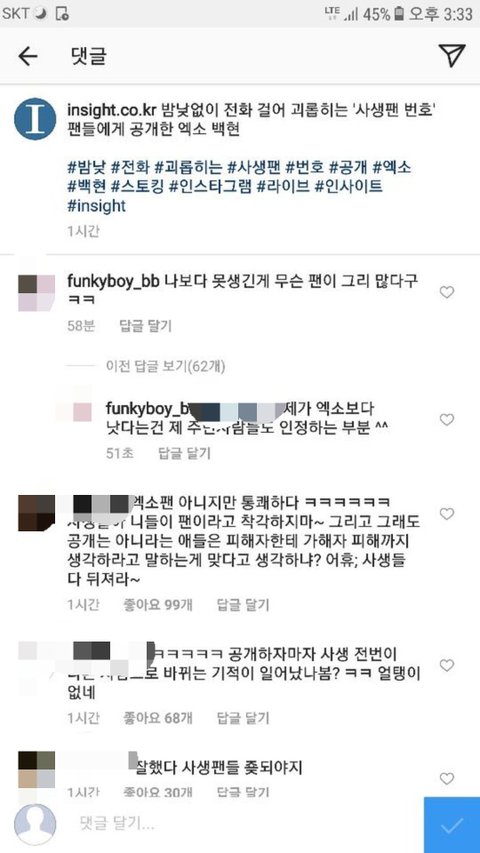Tap the back arrow in the header

click(x=28, y=56)
